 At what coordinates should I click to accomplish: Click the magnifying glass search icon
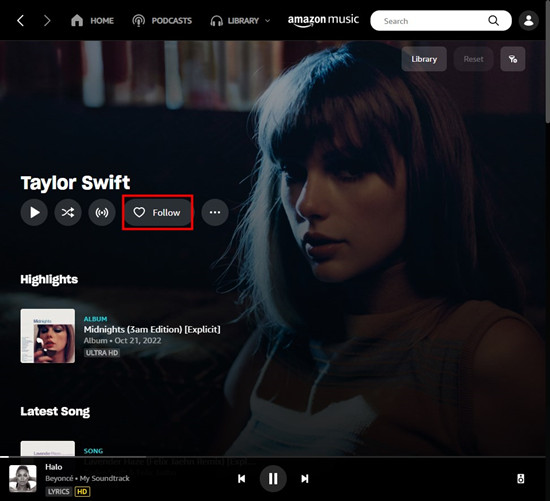point(493,21)
